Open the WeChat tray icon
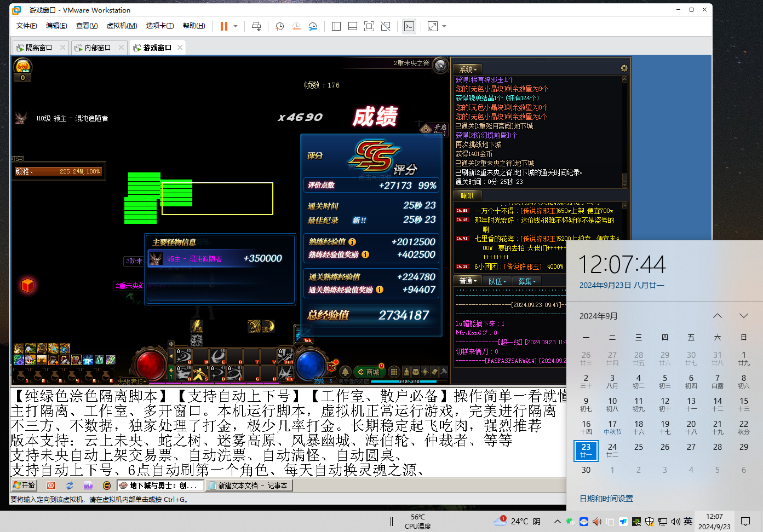This screenshot has width=763, height=532. (570, 522)
